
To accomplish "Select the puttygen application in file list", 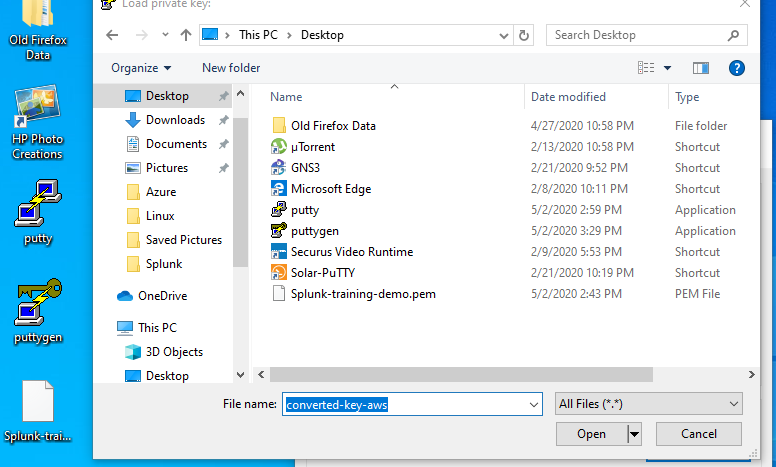I will pos(315,231).
